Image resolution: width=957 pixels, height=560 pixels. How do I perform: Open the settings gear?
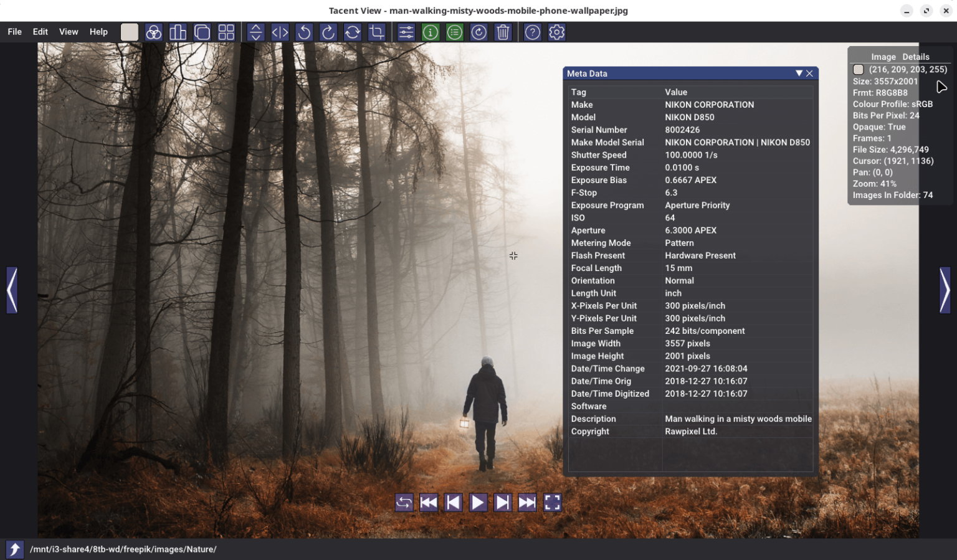point(556,32)
